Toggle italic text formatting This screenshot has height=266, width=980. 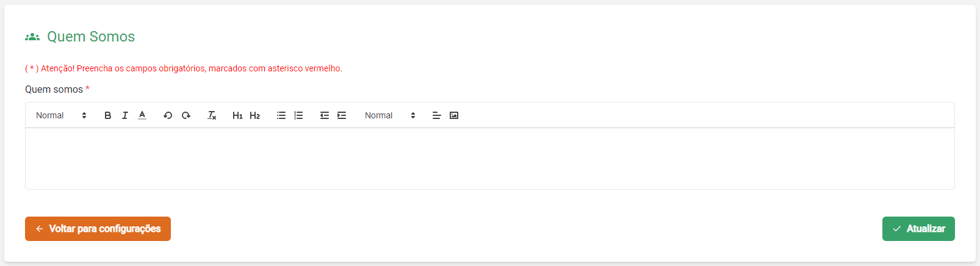click(125, 115)
